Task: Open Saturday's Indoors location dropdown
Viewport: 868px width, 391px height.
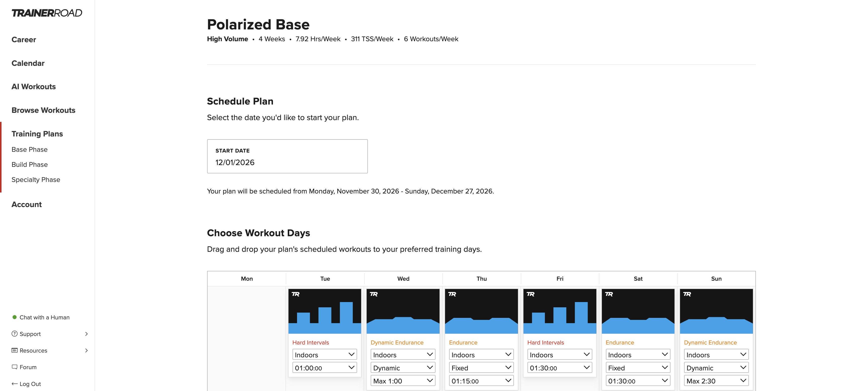Action: 638,355
